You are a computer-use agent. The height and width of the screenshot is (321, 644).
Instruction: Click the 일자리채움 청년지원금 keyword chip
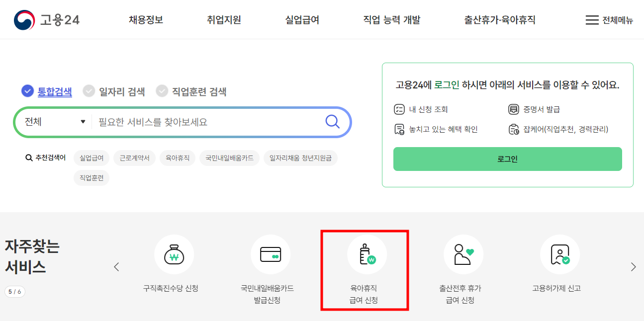(300, 158)
